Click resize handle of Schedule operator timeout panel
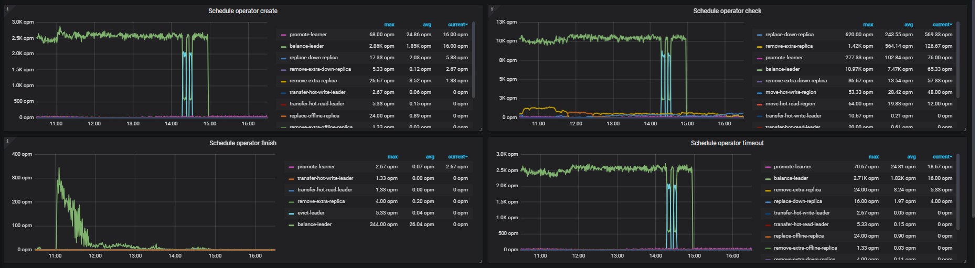980x268 pixels. 964,261
